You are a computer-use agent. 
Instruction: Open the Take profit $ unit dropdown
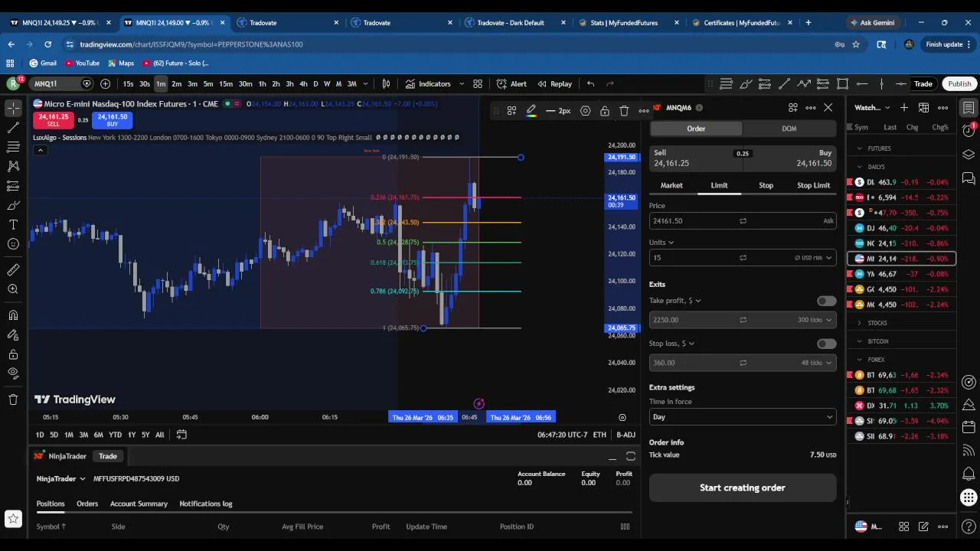[695, 301]
